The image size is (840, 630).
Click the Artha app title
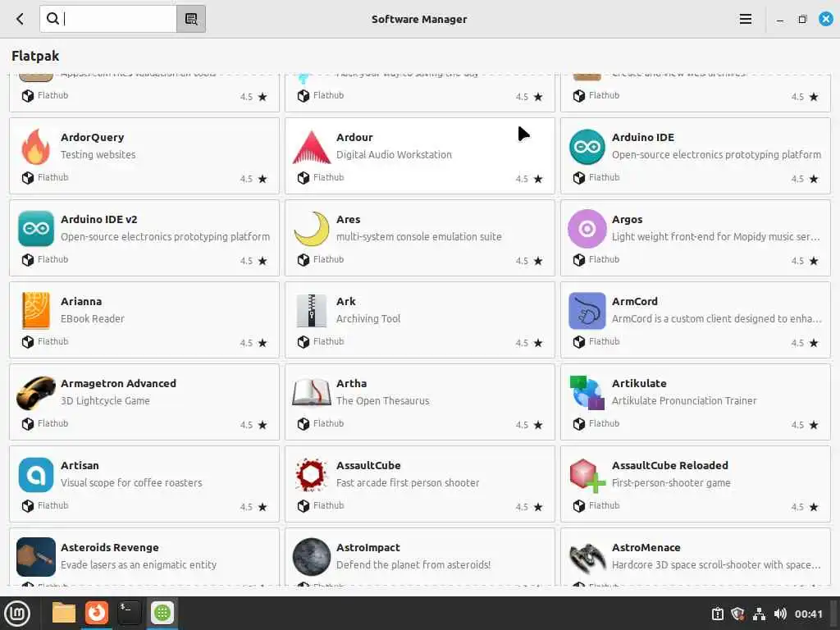click(351, 383)
